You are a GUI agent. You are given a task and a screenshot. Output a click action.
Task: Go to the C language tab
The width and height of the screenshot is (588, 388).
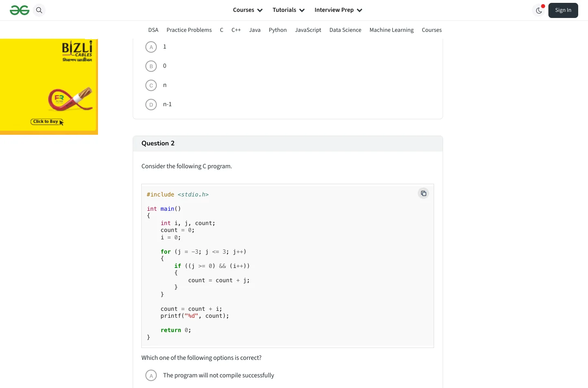[x=222, y=30]
